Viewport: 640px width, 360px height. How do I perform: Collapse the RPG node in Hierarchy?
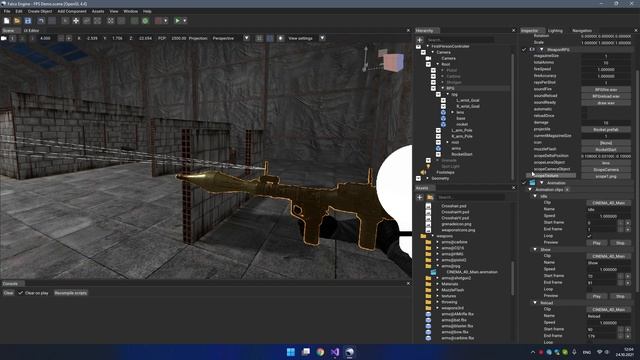click(443, 88)
